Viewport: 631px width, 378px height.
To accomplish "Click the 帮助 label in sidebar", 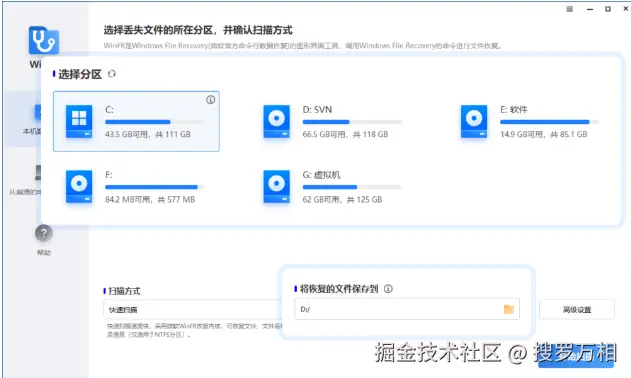I will (44, 252).
